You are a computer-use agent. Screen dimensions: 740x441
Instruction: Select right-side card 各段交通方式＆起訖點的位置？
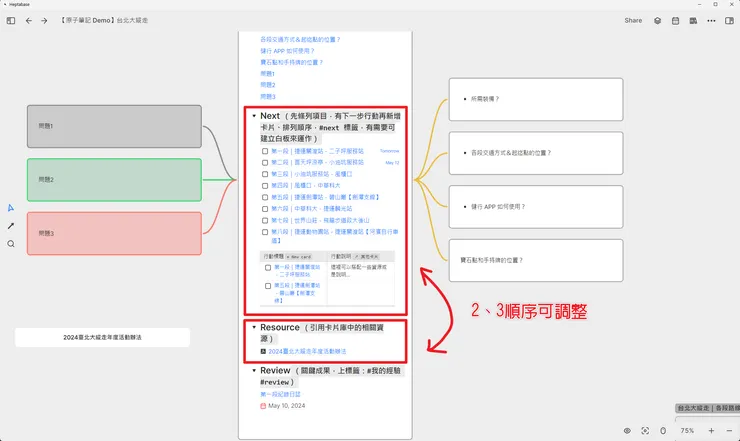click(536, 153)
